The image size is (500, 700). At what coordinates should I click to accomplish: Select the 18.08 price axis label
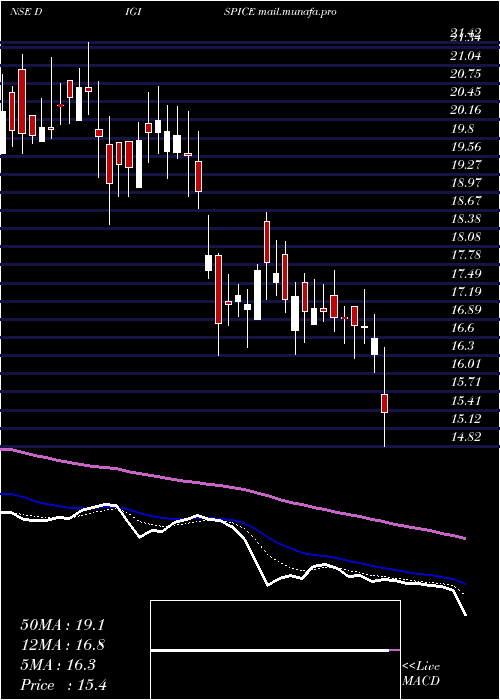click(x=466, y=237)
